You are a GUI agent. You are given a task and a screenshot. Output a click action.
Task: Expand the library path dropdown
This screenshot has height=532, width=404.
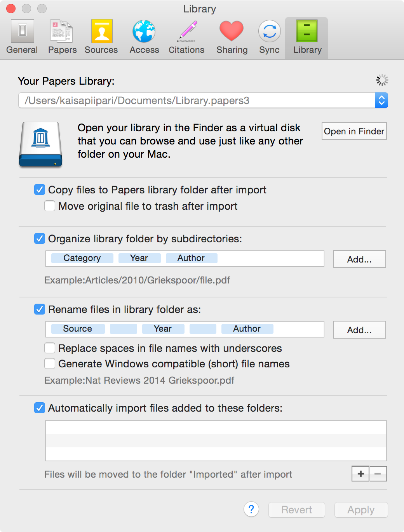click(x=381, y=100)
